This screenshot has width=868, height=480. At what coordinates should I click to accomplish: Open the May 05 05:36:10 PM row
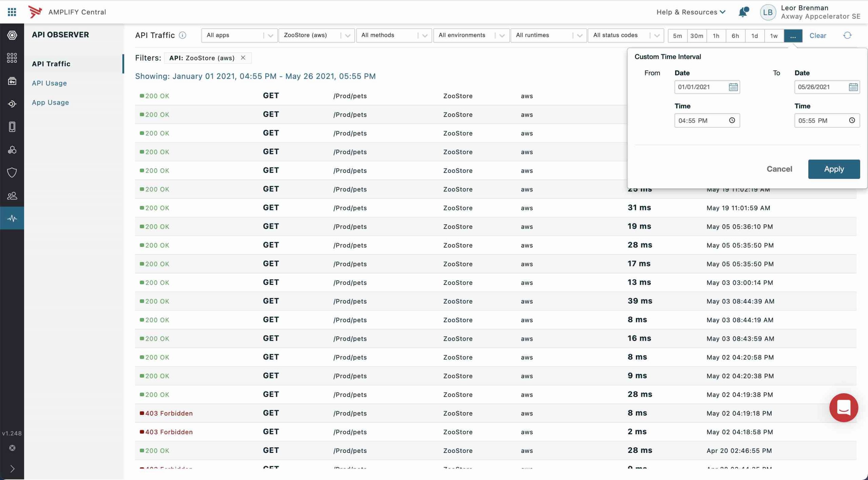496,226
